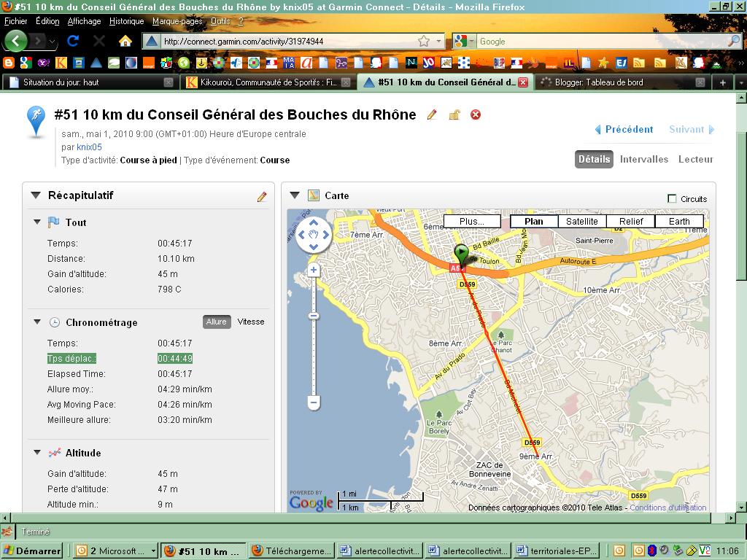Collapse the Carte panel triangle
Screen dimensions: 747x560
point(295,195)
